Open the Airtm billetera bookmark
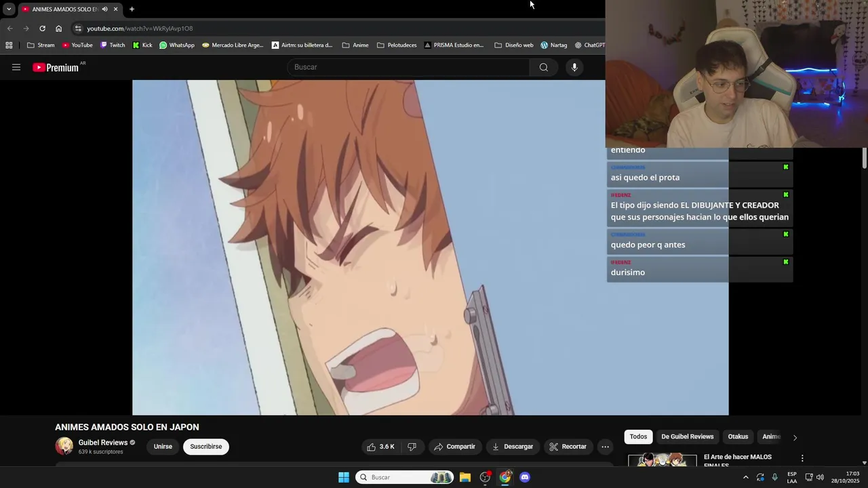Viewport: 868px width, 488px height. (302, 45)
